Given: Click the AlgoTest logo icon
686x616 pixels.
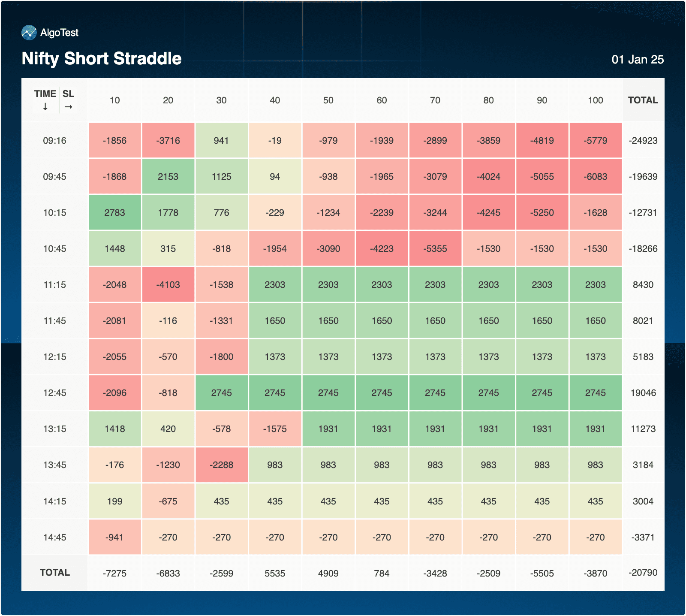Looking at the screenshot, I should 29,33.
